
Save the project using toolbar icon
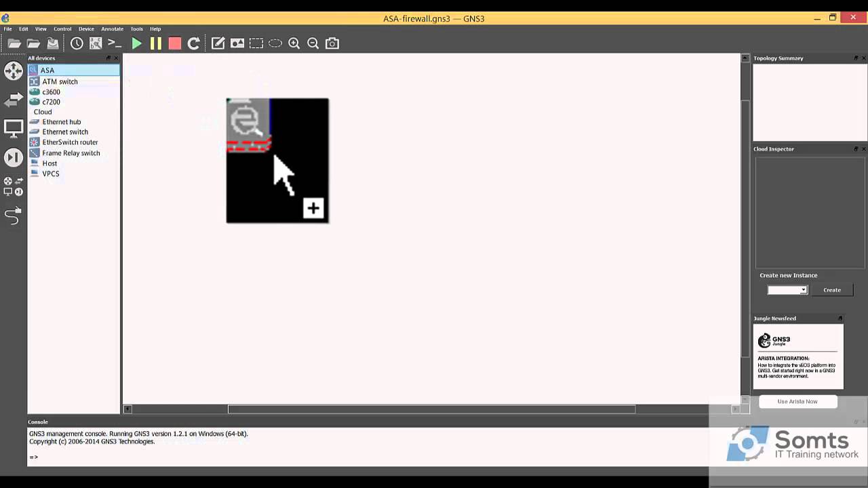[52, 43]
